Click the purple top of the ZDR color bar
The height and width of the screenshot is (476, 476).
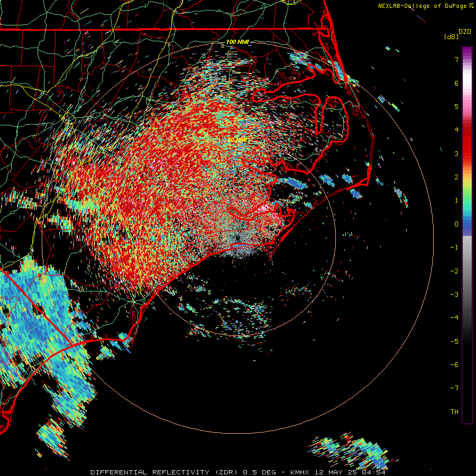(x=467, y=52)
